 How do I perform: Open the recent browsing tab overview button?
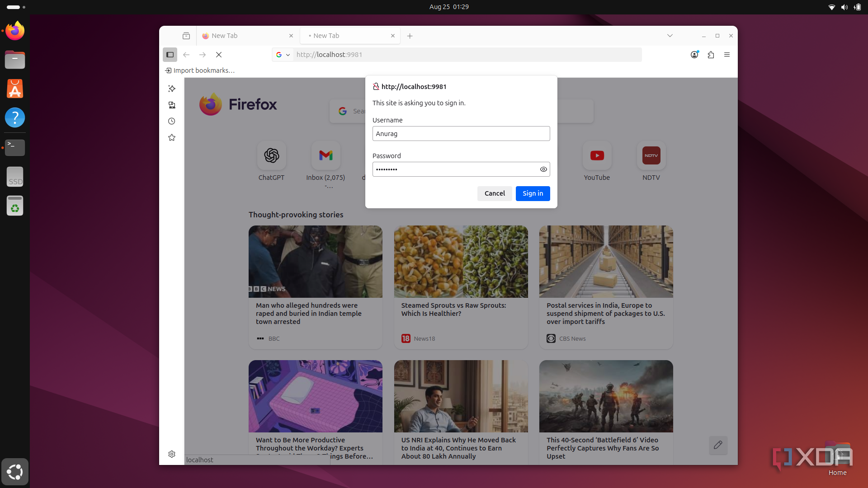pyautogui.click(x=186, y=36)
